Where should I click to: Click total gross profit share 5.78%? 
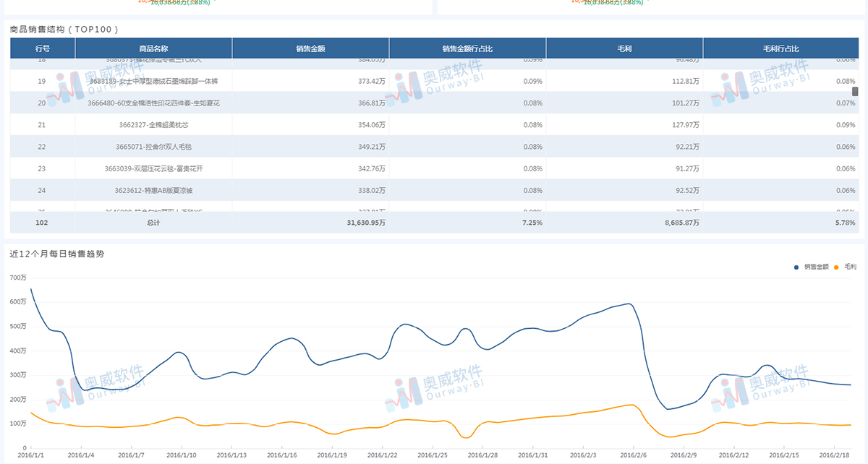point(846,223)
